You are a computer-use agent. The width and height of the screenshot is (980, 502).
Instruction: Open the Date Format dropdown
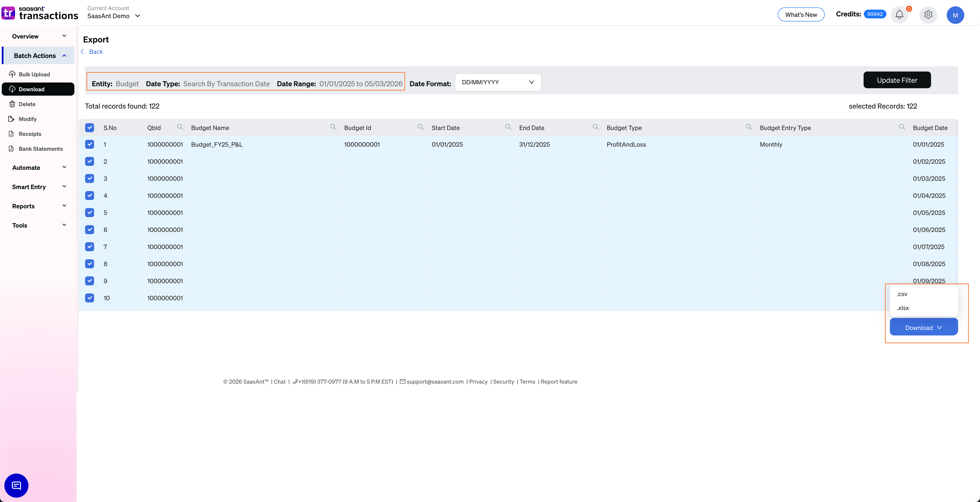point(498,82)
